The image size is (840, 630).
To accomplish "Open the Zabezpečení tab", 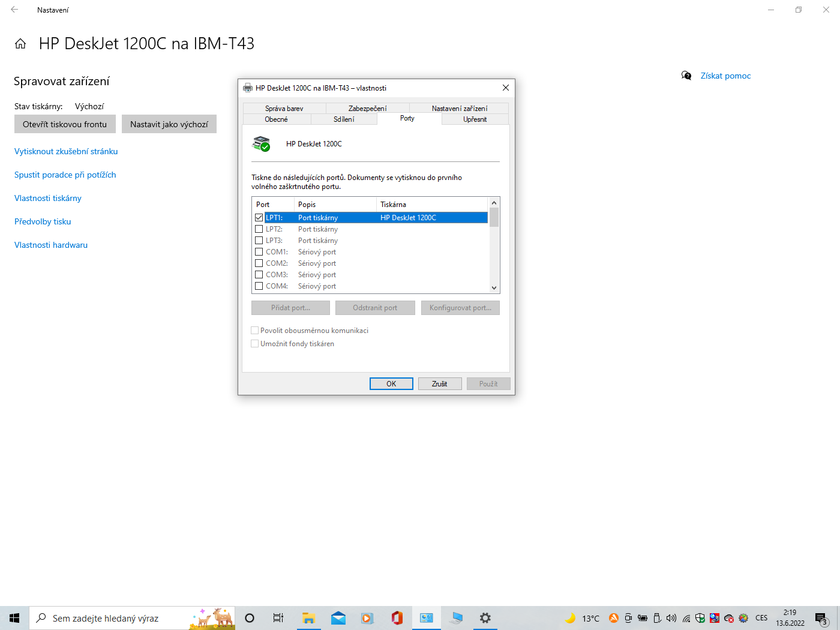I will [x=368, y=109].
